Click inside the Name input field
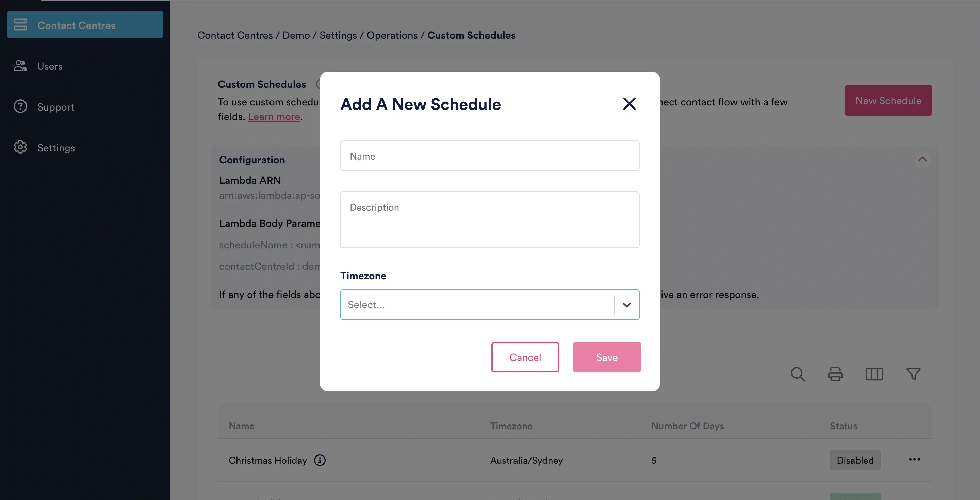This screenshot has width=980, height=500. [x=489, y=155]
